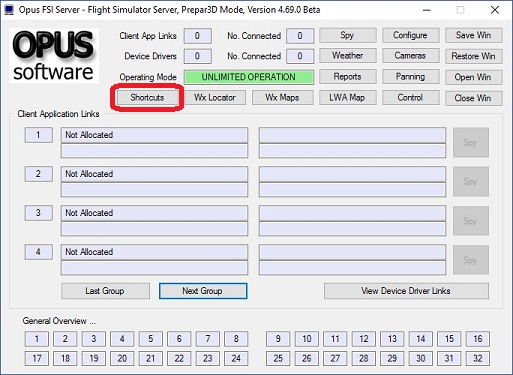Click Open Win button
Screen dimensions: 513x375
click(473, 77)
